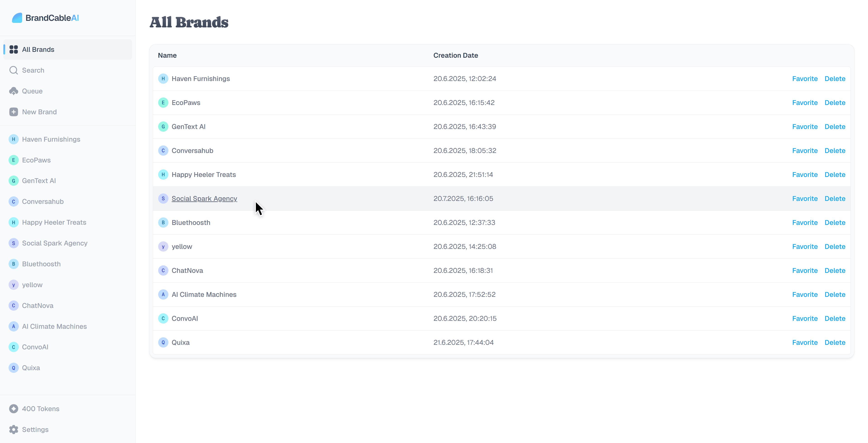
Task: Click the C avatar in ConvoAI table row
Action: click(163, 319)
